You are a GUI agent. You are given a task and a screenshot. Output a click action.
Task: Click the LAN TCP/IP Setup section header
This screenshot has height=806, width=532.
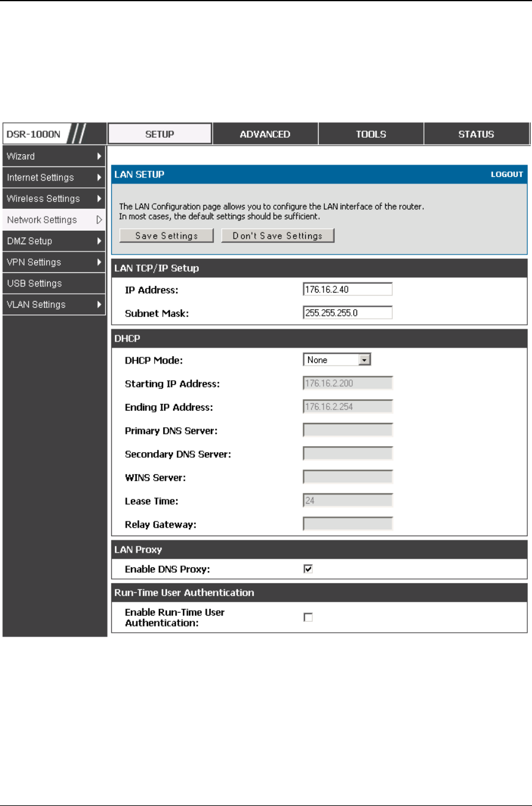[x=319, y=268]
